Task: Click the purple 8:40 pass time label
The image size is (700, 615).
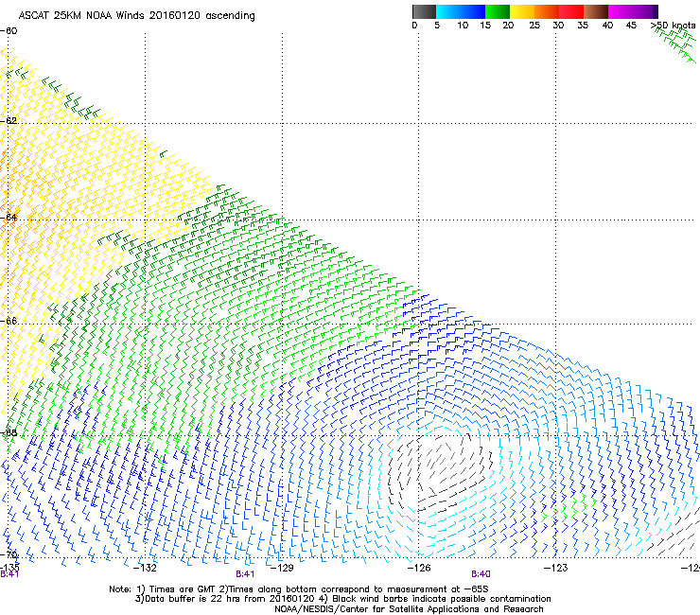Action: 481,574
